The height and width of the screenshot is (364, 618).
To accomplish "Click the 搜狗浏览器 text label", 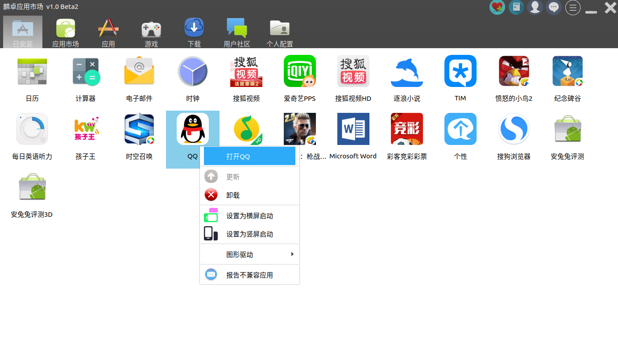I will tap(514, 157).
